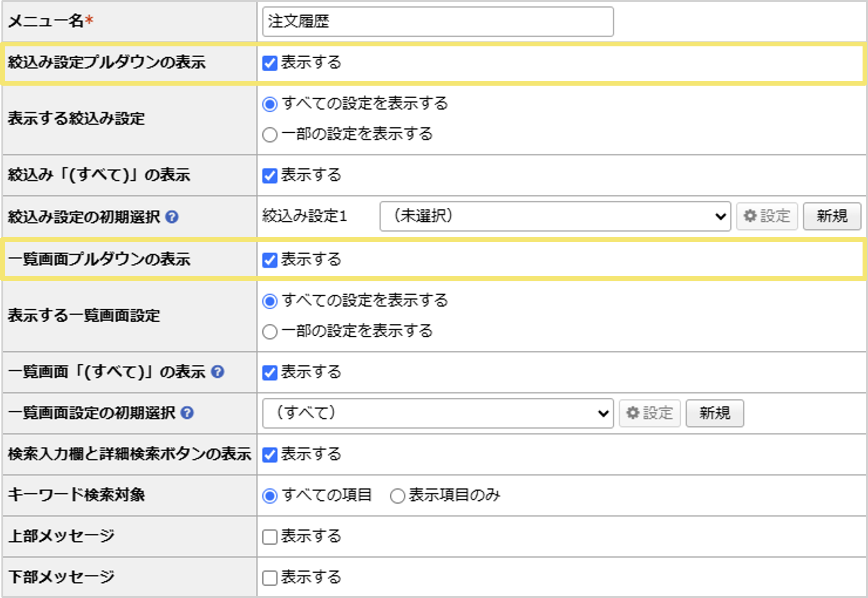
Task: Select 一部の設定を表示する under 表示する絞込み設定
Action: [270, 135]
